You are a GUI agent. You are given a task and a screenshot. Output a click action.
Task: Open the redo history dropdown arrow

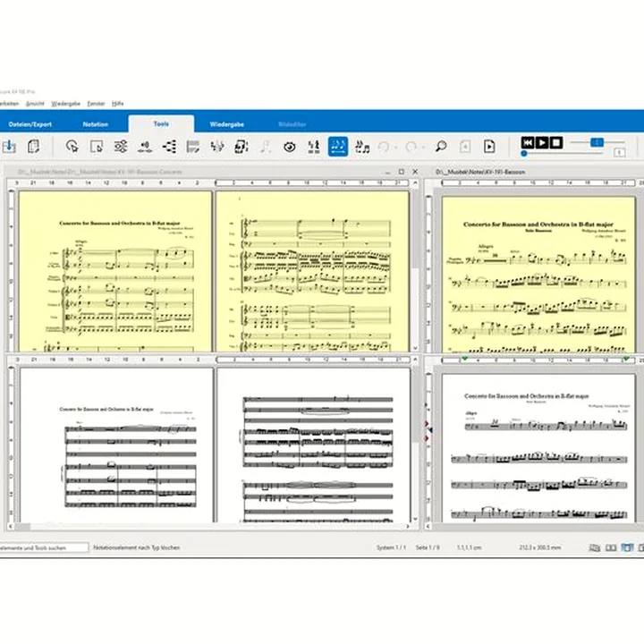pos(423,147)
